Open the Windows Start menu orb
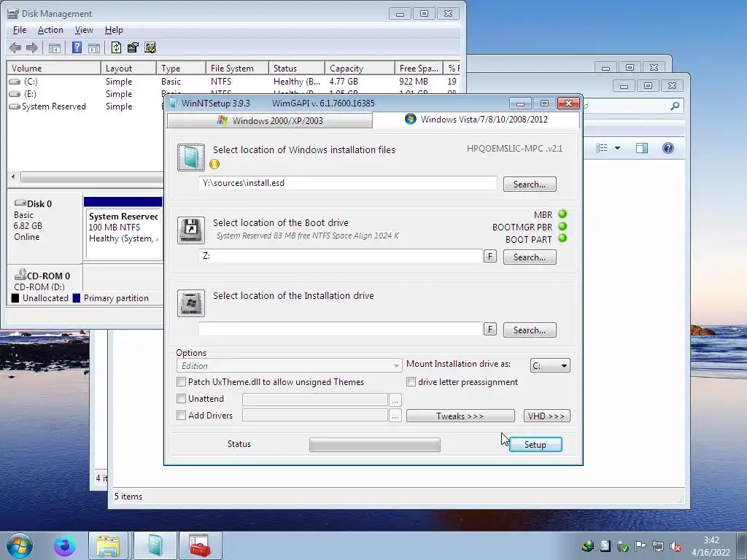Image resolution: width=747 pixels, height=560 pixels. click(20, 545)
